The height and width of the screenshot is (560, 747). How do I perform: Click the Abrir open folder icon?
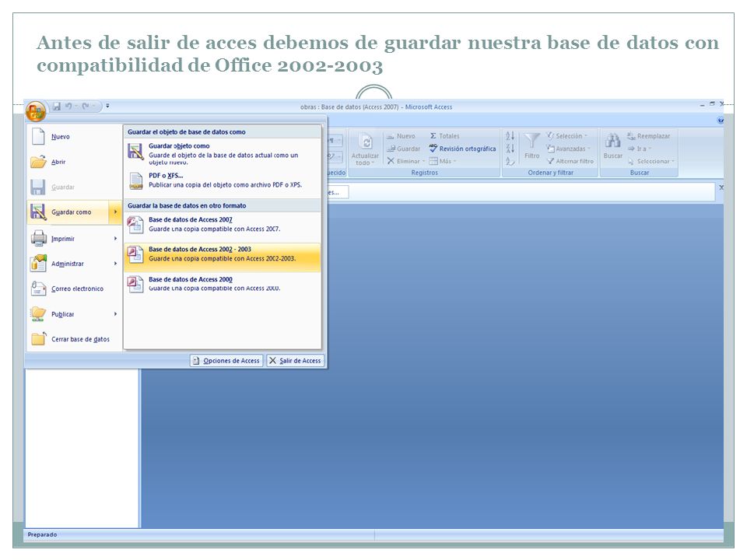[x=38, y=162]
